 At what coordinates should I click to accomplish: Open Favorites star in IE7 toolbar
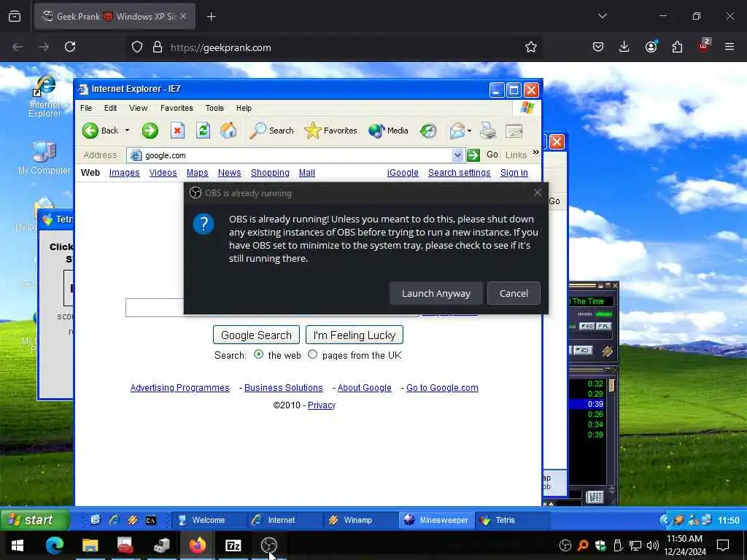click(312, 131)
